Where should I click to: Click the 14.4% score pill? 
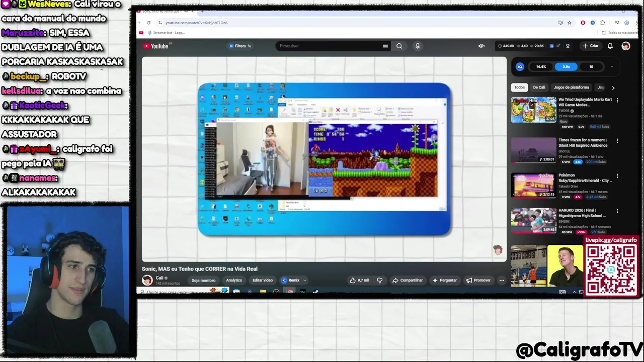541,66
